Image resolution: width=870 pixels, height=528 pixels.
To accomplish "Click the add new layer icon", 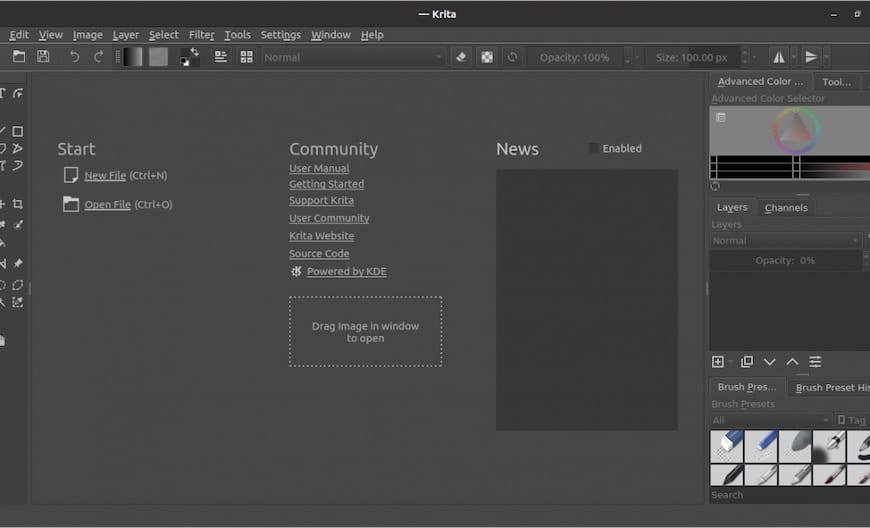I will [717, 362].
